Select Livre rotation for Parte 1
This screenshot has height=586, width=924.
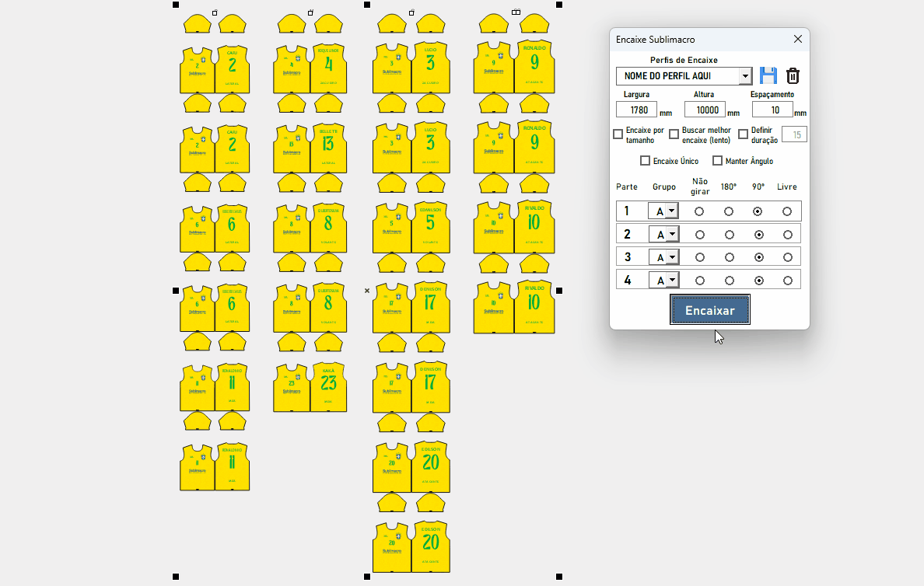(x=787, y=211)
